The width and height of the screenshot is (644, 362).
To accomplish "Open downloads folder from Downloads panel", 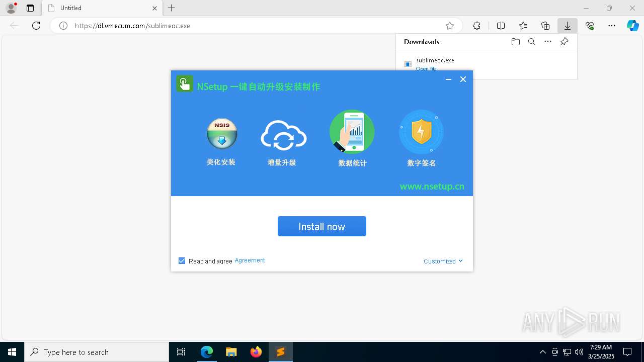I will (515, 42).
